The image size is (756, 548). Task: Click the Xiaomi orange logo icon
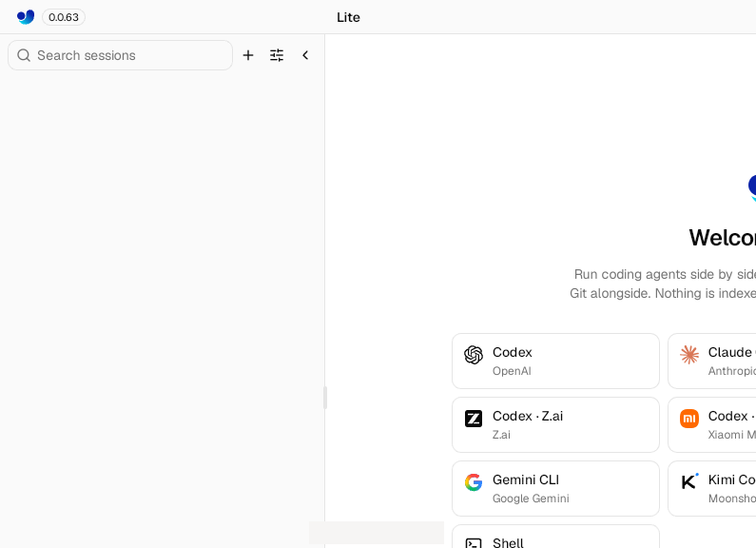tap(689, 419)
